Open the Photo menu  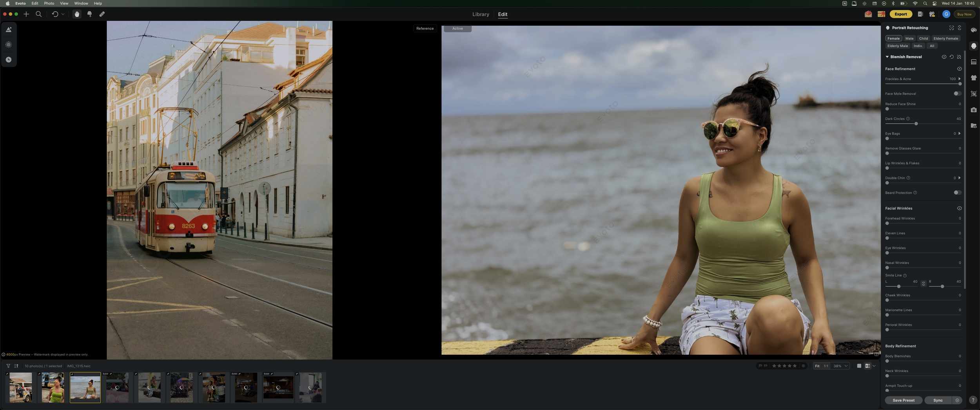(x=49, y=3)
